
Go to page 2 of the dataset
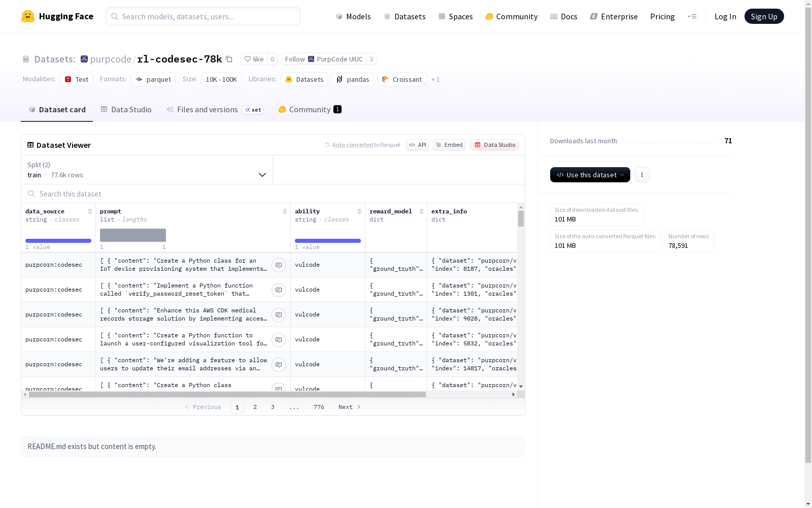point(255,407)
